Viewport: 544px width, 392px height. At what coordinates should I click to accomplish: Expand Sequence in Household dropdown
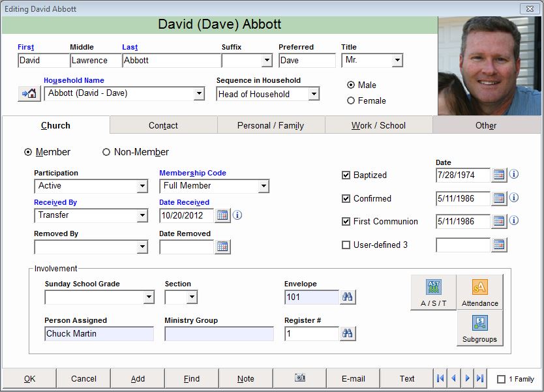pyautogui.click(x=314, y=94)
